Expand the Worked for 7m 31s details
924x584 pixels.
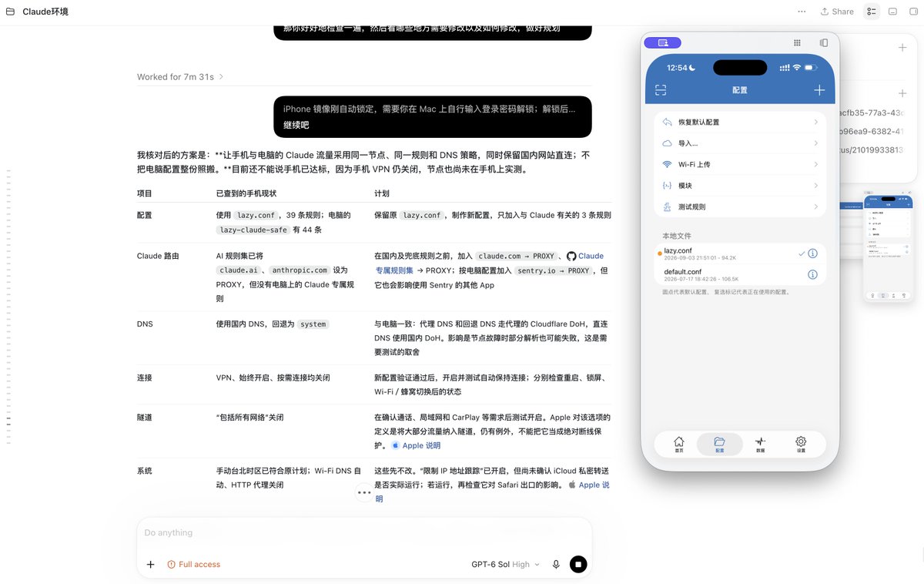pos(180,77)
